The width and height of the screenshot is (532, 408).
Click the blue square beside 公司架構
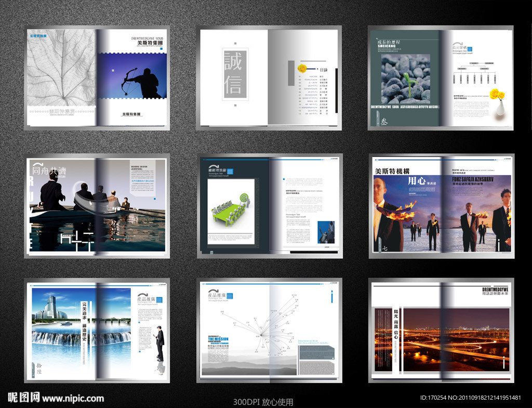[470, 49]
